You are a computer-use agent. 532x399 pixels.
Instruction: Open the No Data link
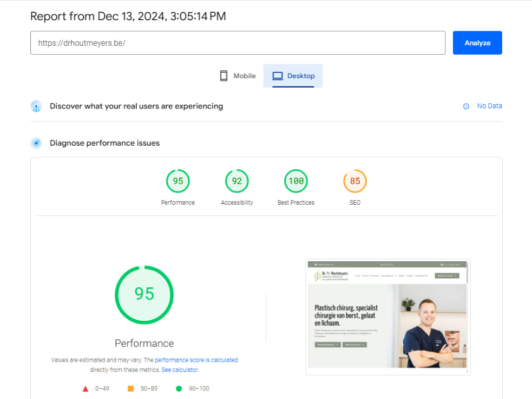pos(489,106)
